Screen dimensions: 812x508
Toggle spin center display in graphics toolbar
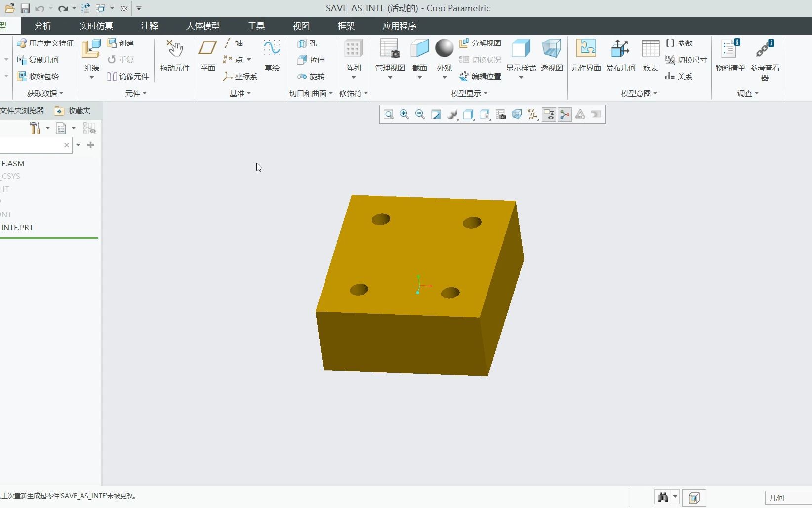point(565,115)
